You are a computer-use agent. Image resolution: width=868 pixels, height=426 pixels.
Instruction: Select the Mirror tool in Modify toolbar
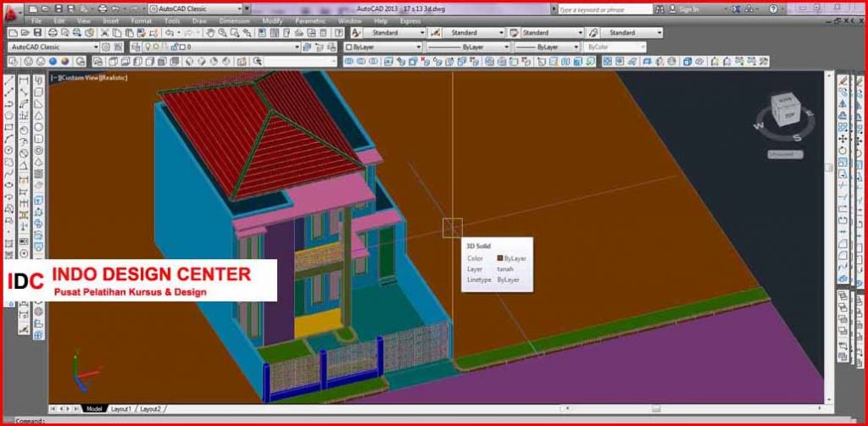(843, 104)
